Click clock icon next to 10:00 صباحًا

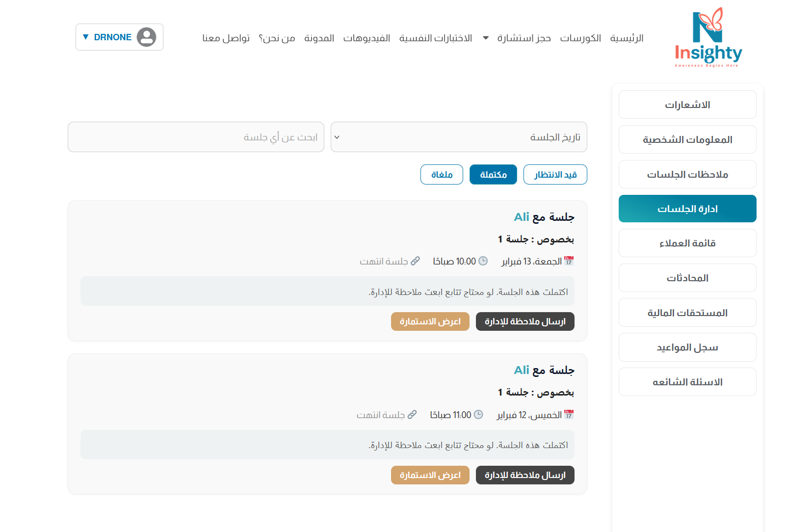tap(483, 261)
